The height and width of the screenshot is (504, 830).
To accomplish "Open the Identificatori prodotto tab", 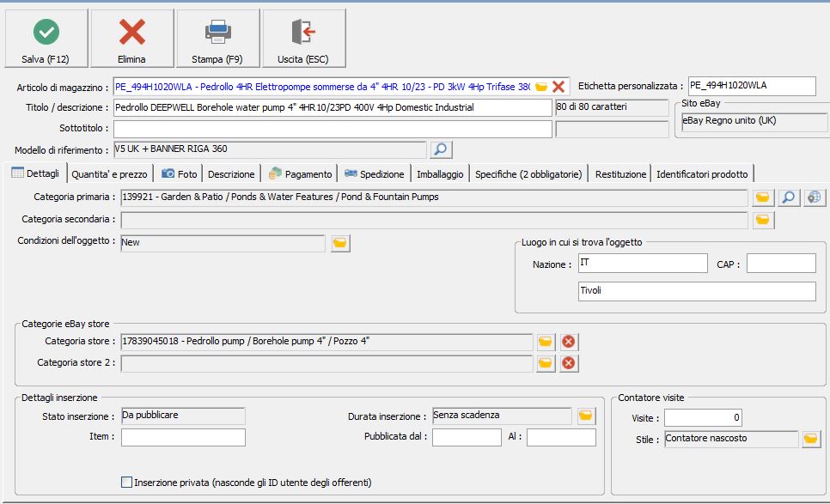I will coord(702,174).
